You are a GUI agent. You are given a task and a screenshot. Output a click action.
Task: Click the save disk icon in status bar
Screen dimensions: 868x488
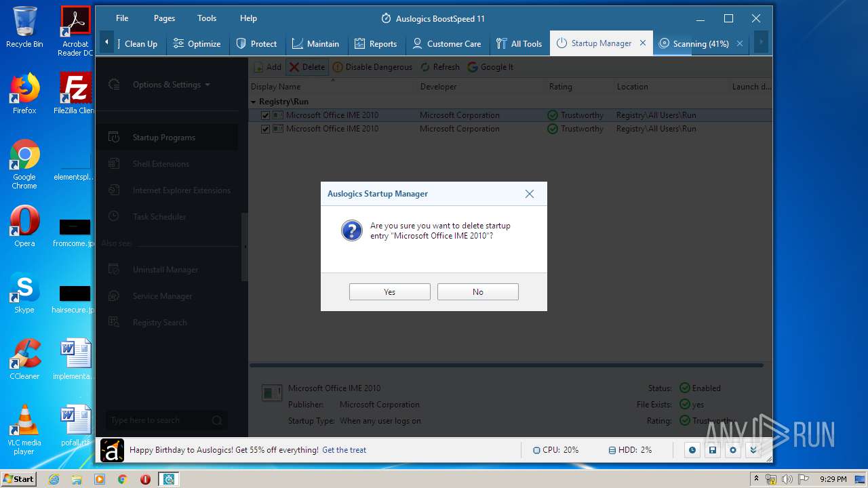pos(713,450)
